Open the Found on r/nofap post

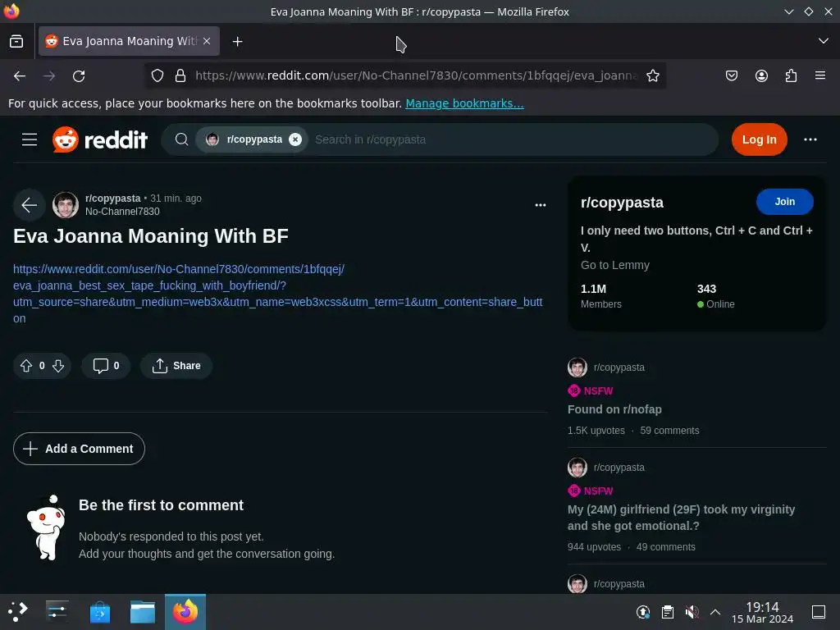click(x=614, y=409)
